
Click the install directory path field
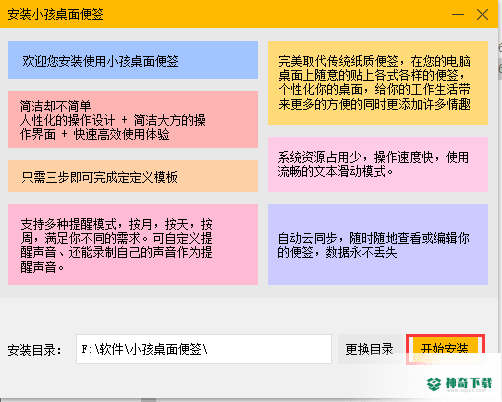(x=204, y=349)
